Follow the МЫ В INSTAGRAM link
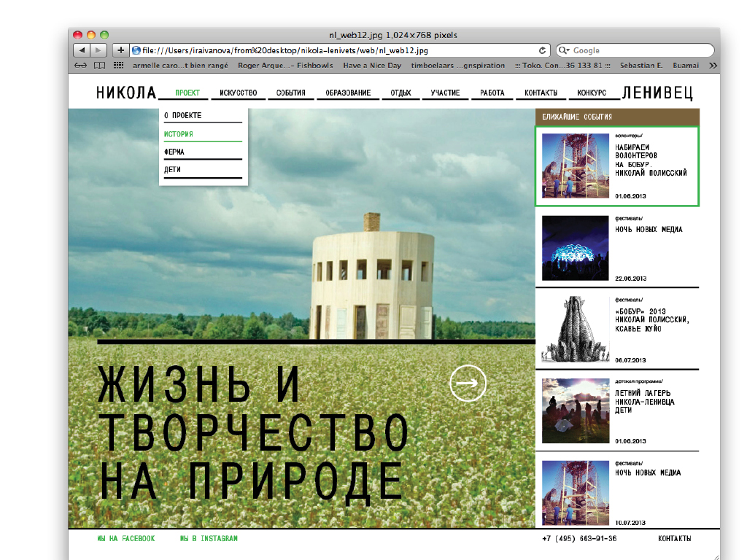The image size is (747, 560). [x=209, y=539]
